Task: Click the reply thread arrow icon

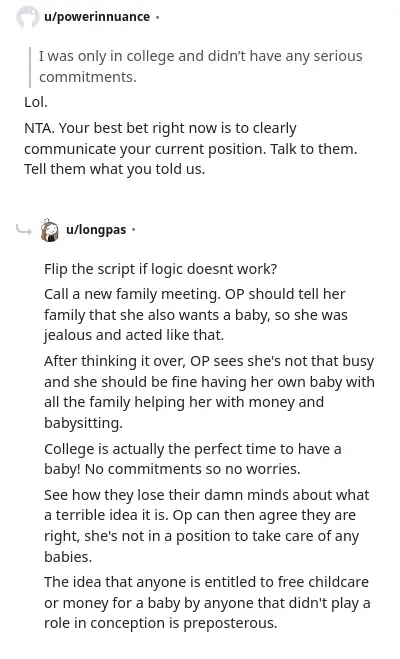Action: point(24,230)
